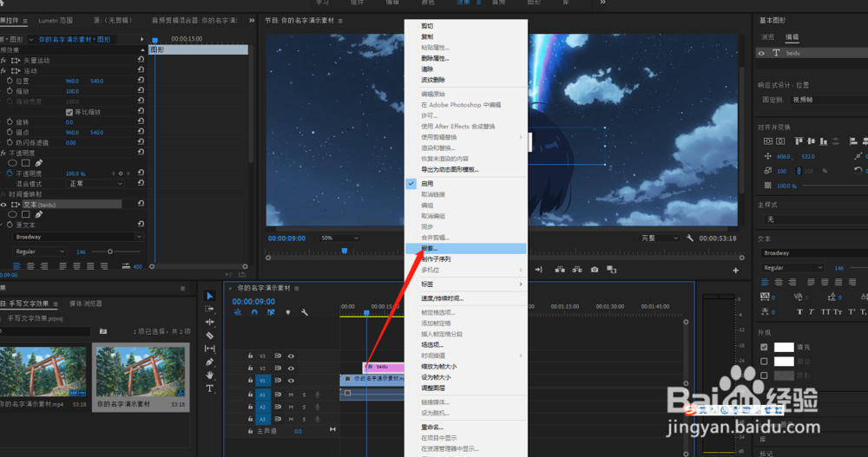Toggle faux bold text style
The image size is (868, 457).
click(799, 312)
